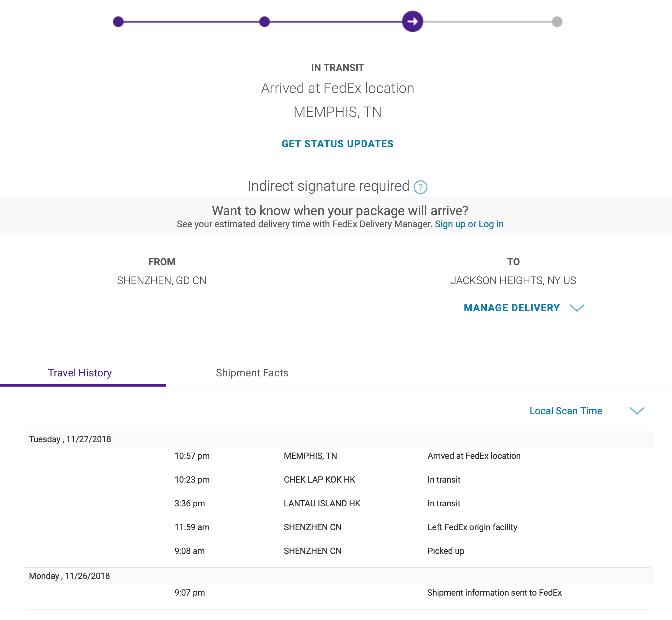The width and height of the screenshot is (672, 620).
Task: Click the 9:08 am scan time
Action: point(190,551)
